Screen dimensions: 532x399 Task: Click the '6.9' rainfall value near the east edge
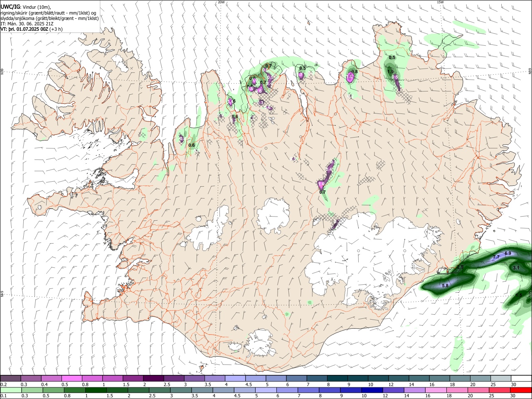point(508,253)
